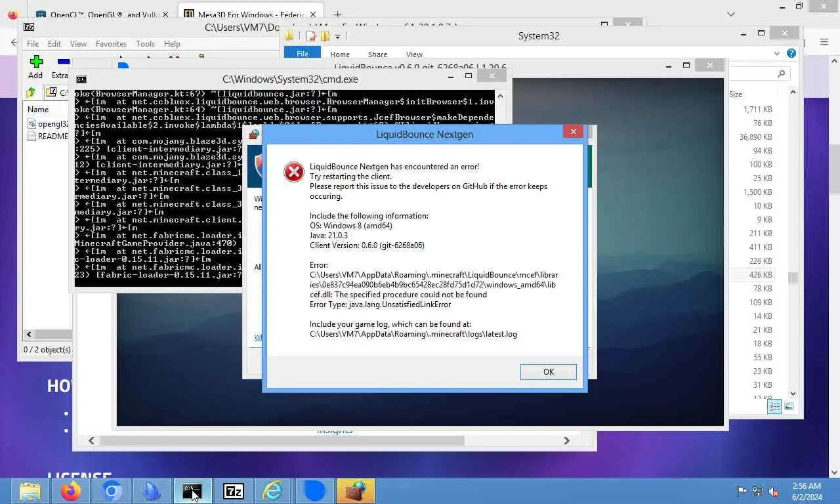Select the opengl32 file in 7-Zip
Screen dimensions: 840x504
[x=49, y=123]
